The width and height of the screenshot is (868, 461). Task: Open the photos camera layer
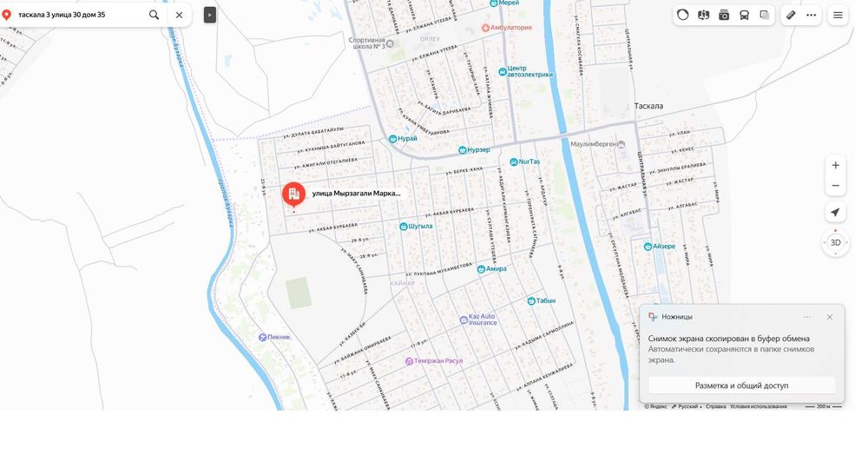(724, 15)
